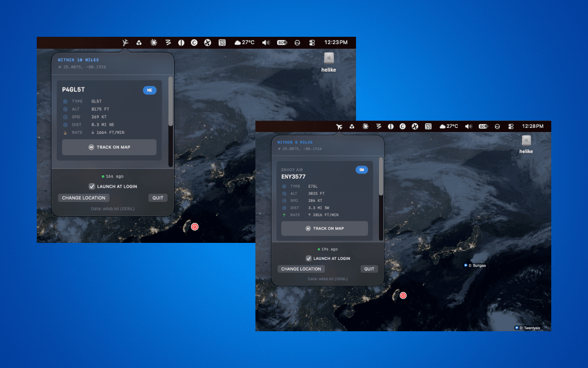Open the 12:23 PM clock in the menu bar
This screenshot has height=368, width=588.
(336, 42)
